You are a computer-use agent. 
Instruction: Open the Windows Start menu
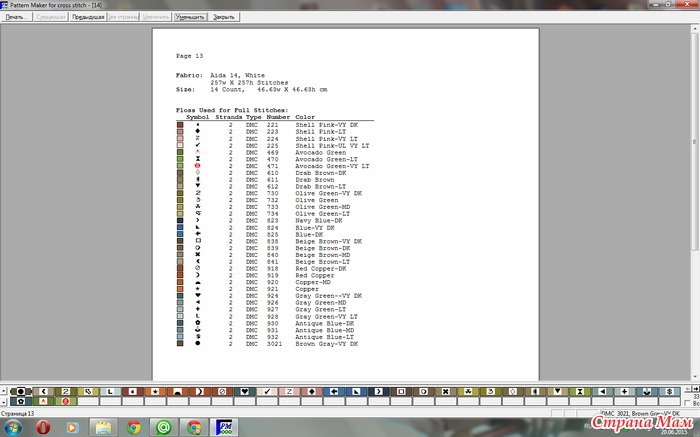(13, 428)
